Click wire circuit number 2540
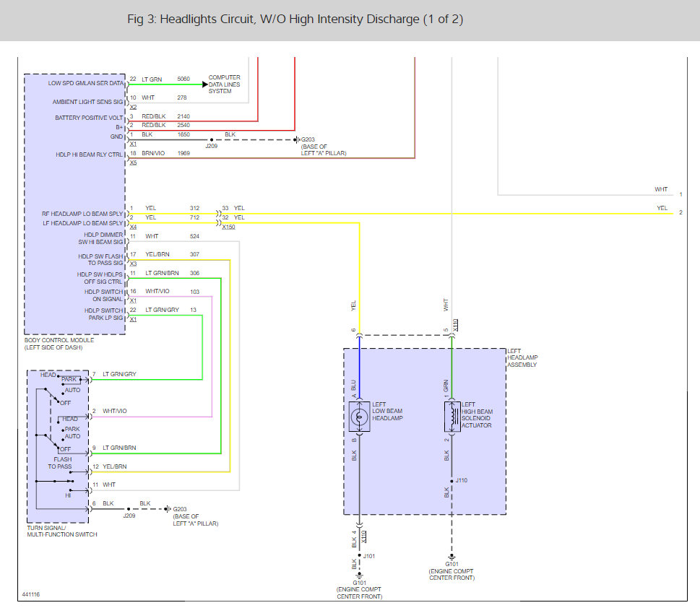This screenshot has height=608, width=700. pos(183,126)
